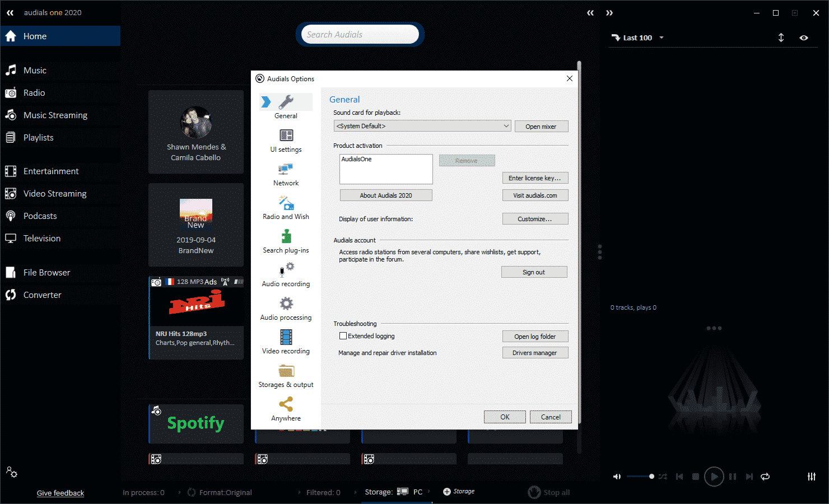Adjust the volume slider handle
The image size is (829, 504).
tap(651, 477)
